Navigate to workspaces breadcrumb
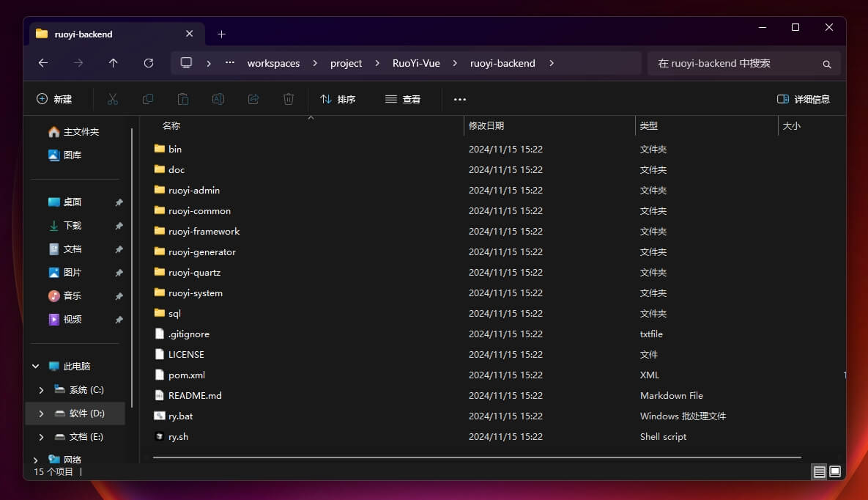 tap(273, 63)
